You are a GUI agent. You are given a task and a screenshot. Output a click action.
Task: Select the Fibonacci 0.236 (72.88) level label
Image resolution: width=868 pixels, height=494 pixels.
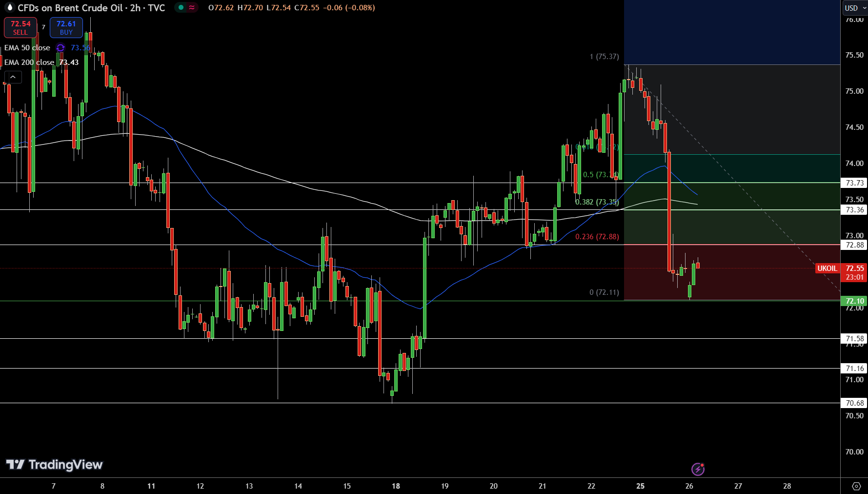597,237
